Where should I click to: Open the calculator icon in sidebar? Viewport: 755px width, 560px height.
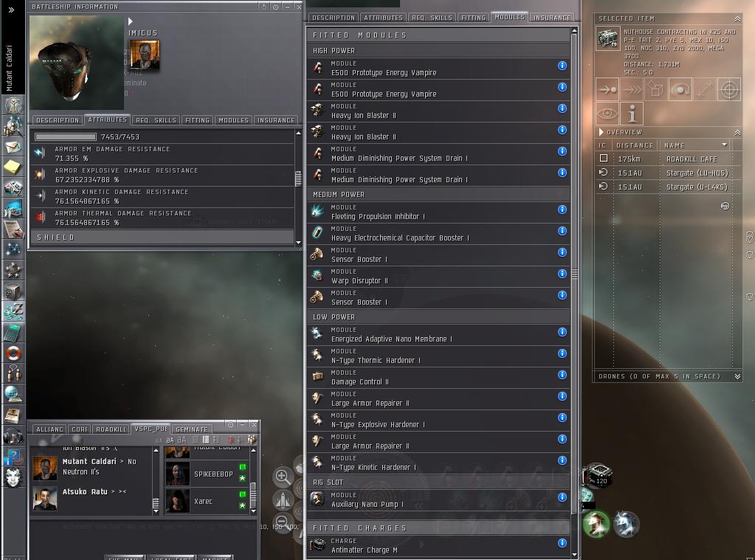click(x=13, y=333)
